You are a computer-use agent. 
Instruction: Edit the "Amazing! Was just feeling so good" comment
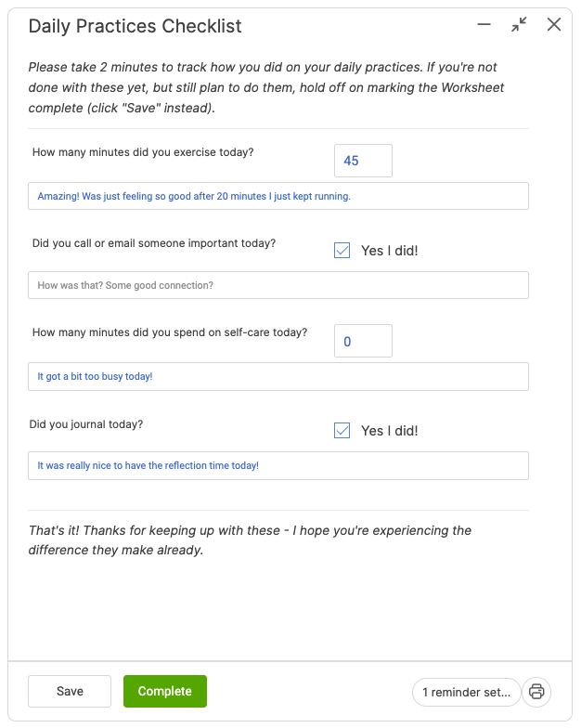(x=278, y=196)
